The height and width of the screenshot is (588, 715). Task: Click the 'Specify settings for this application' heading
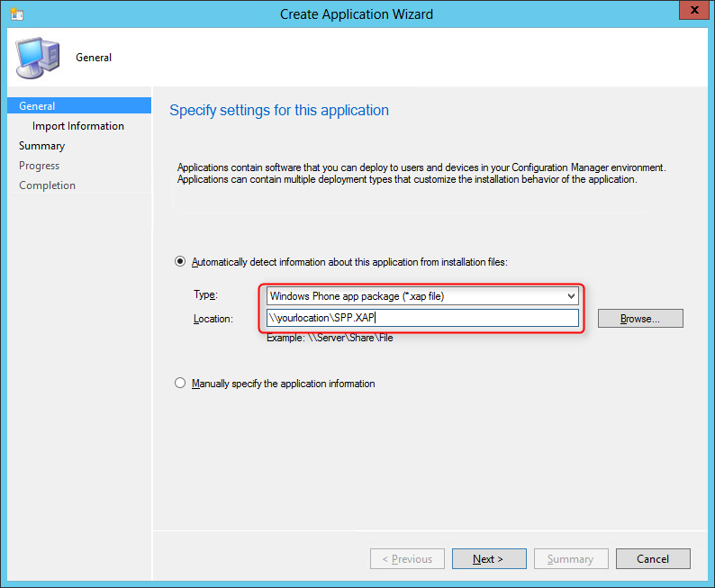279,111
